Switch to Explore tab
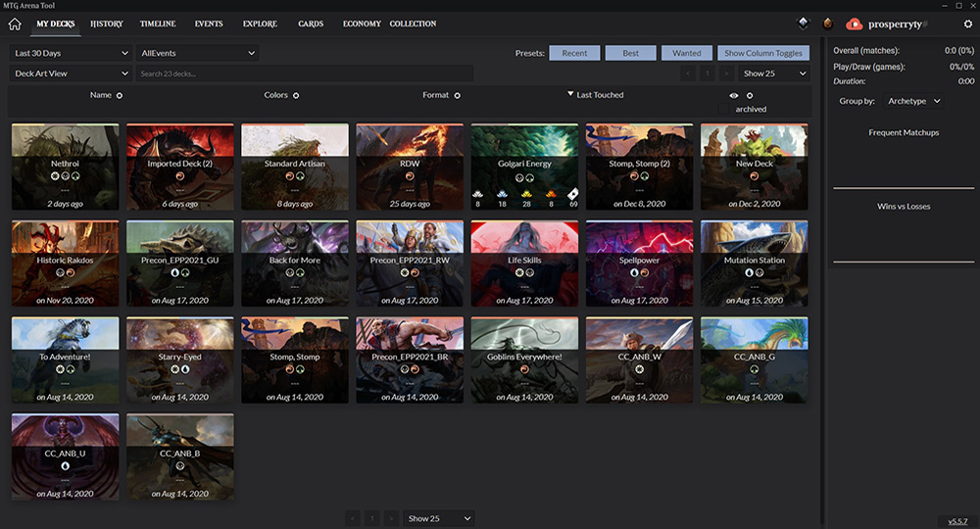The height and width of the screenshot is (529, 980). (260, 24)
